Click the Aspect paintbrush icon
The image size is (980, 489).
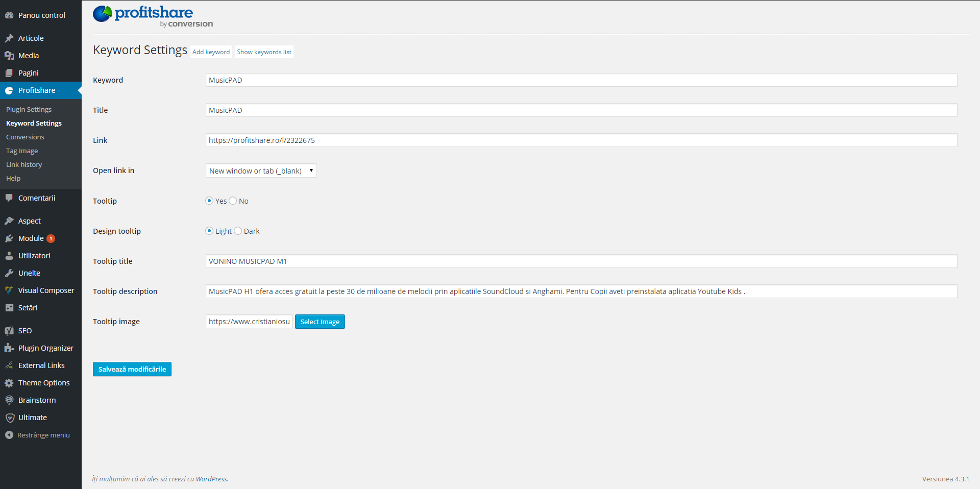(9, 221)
